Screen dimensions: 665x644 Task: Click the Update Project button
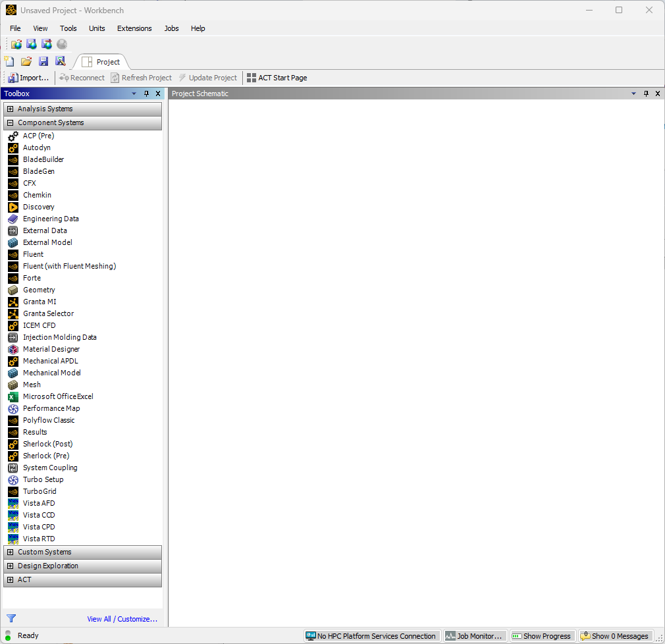tap(208, 78)
